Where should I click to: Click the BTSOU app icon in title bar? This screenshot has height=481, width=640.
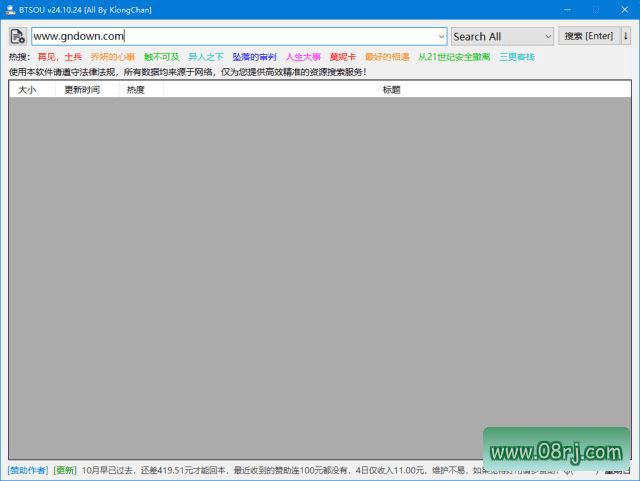(11, 9)
